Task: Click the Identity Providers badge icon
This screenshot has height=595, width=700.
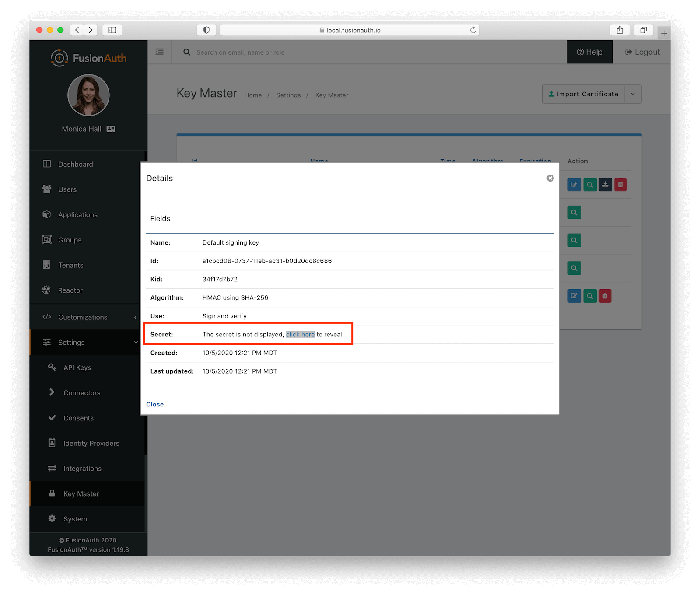Action: click(52, 443)
